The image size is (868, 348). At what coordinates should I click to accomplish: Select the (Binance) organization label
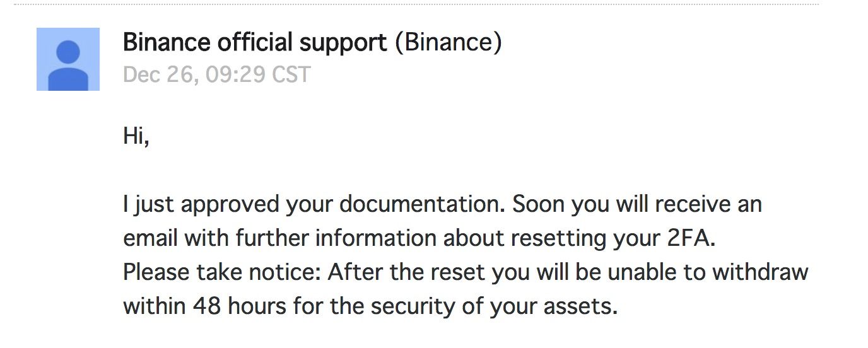(x=449, y=43)
